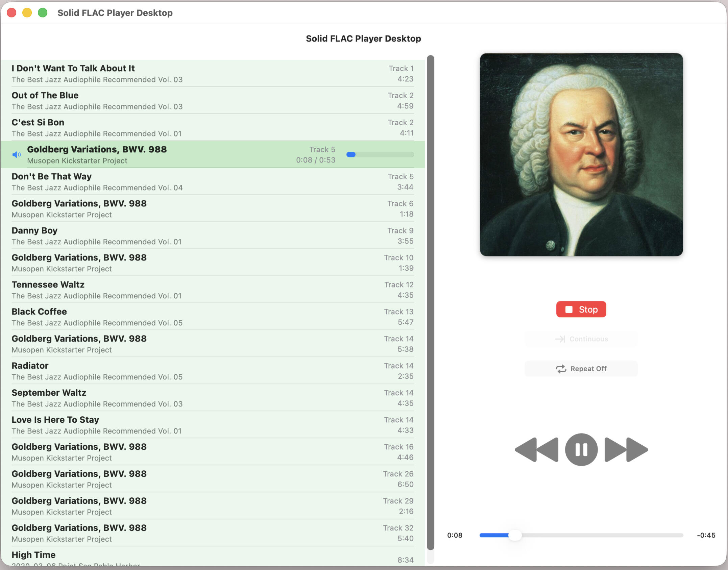Image resolution: width=728 pixels, height=570 pixels.
Task: Select Goldberg Variations Track 14 row
Action: point(213,344)
